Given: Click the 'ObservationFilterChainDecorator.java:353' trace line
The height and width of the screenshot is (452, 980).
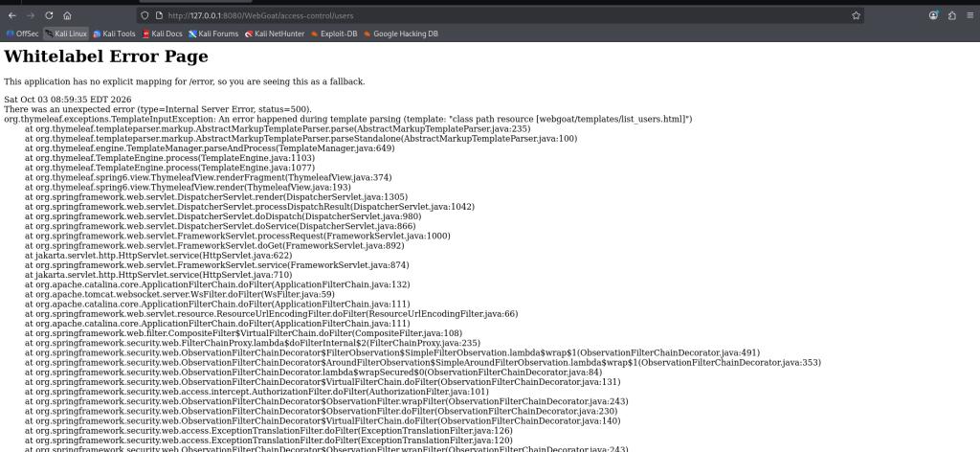Looking at the screenshot, I should click(423, 363).
